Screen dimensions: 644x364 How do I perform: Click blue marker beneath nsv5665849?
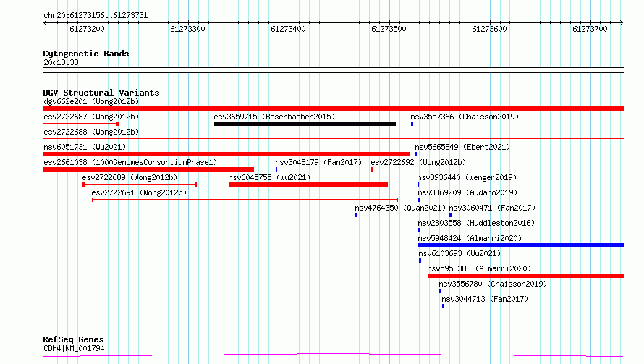tap(416, 154)
